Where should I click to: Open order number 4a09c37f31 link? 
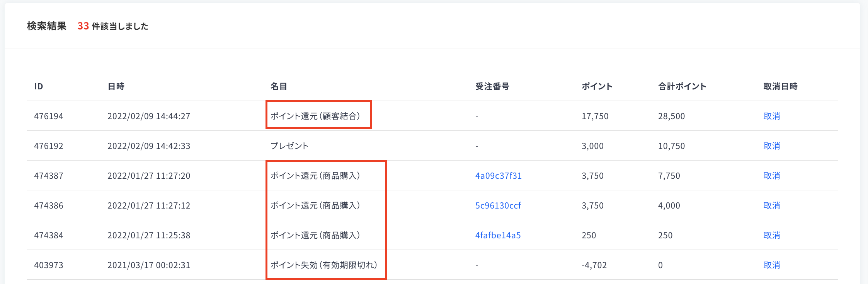[498, 176]
